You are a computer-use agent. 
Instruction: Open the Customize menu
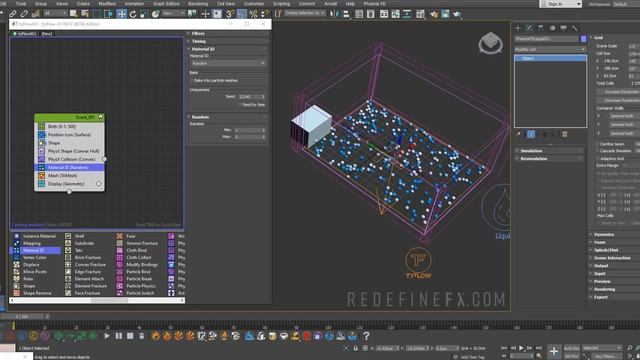coord(254,3)
